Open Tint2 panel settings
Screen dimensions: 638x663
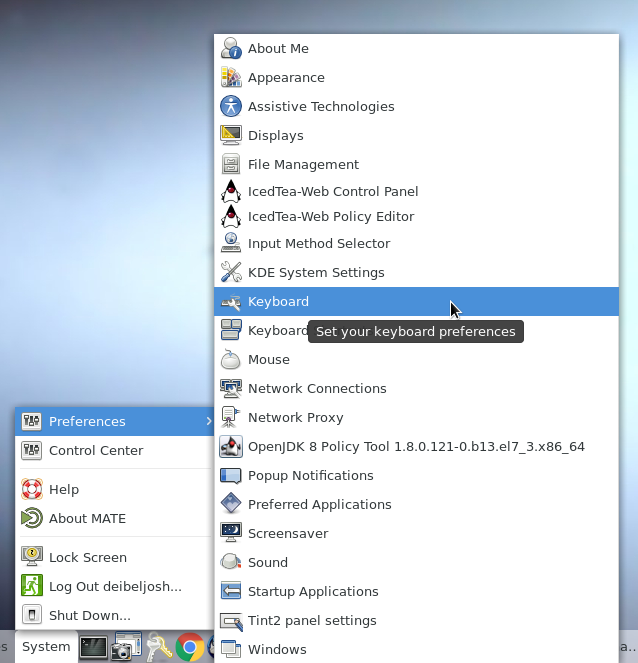[x=312, y=620]
